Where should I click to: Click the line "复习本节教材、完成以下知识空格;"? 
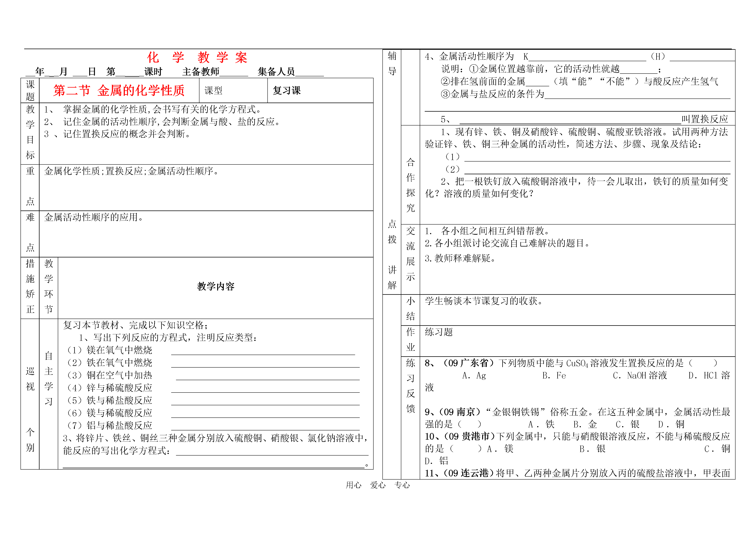point(136,325)
